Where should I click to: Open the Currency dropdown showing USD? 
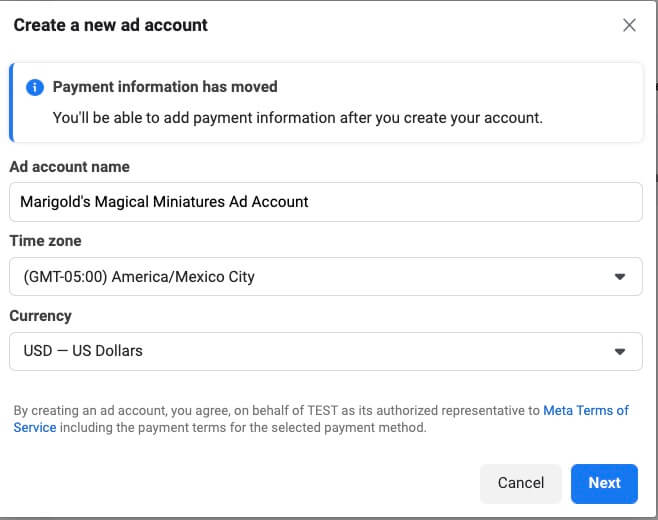pyautogui.click(x=326, y=351)
